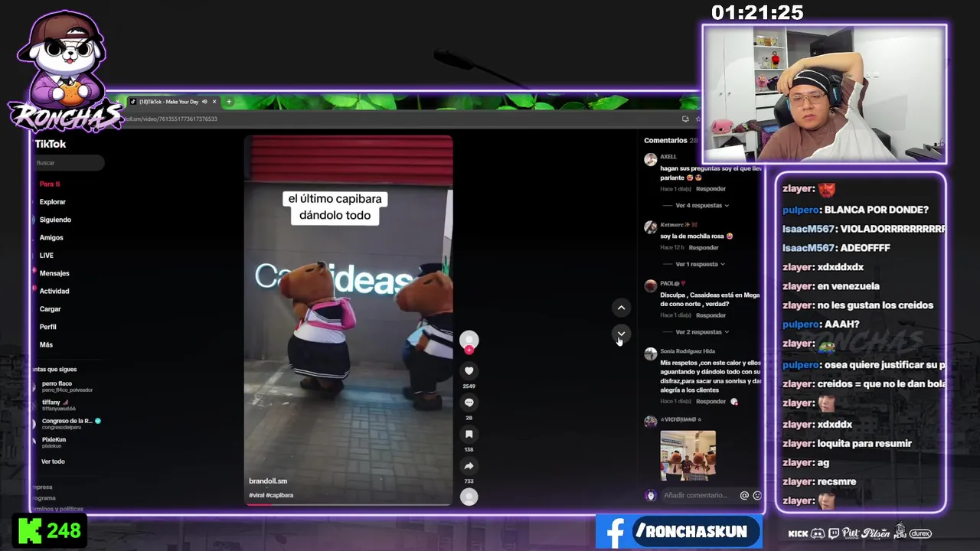Close the TikTok - Make Your Day tab
The width and height of the screenshot is (980, 551).
[214, 102]
